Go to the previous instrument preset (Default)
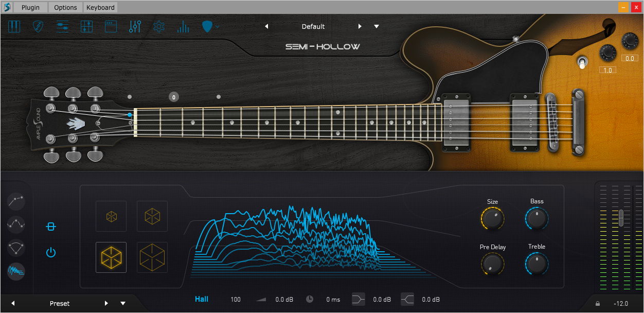Screen dimensions: 644x313 pos(266,26)
